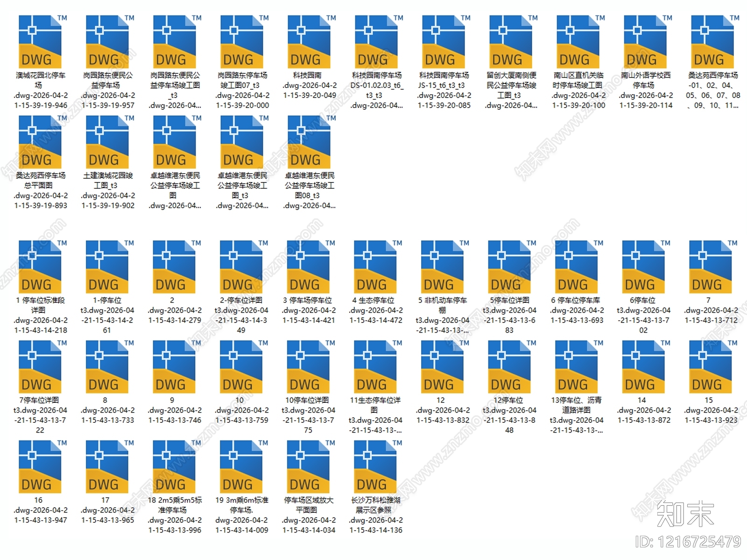Select the 4 生态停车位 DWG icon

coord(375,266)
